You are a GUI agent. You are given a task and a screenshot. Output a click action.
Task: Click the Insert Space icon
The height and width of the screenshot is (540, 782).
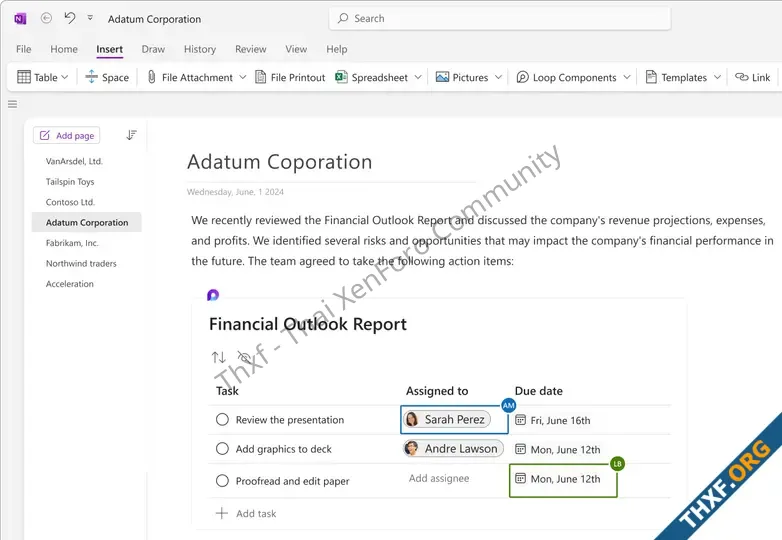coord(91,77)
